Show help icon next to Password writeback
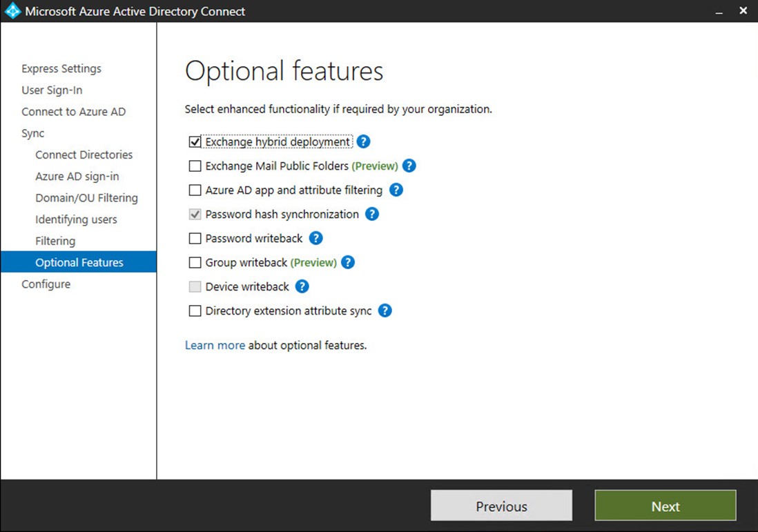The width and height of the screenshot is (758, 532). pyautogui.click(x=315, y=238)
